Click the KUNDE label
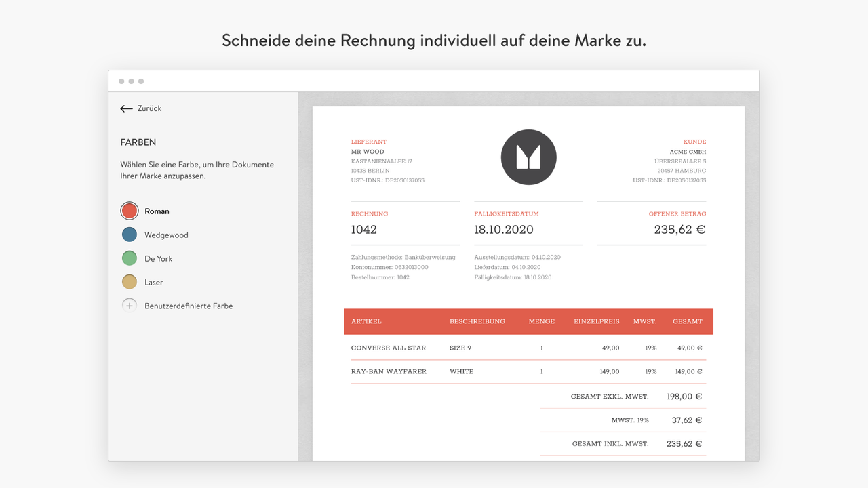Screen dimensions: 868x488 tap(694, 142)
